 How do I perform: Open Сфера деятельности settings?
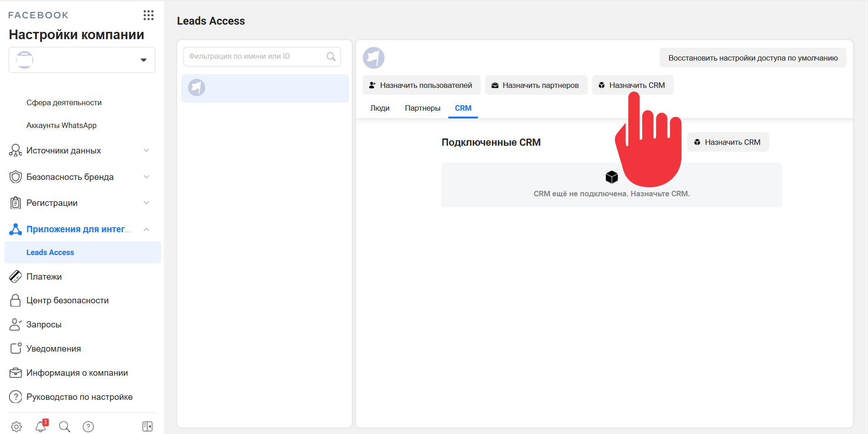point(64,102)
